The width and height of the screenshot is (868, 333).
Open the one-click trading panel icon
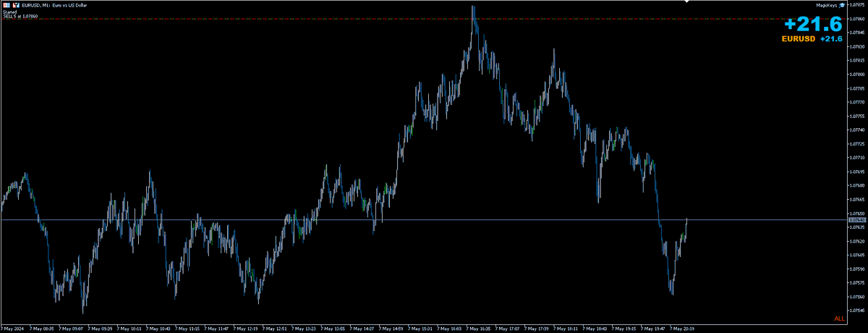(7, 5)
